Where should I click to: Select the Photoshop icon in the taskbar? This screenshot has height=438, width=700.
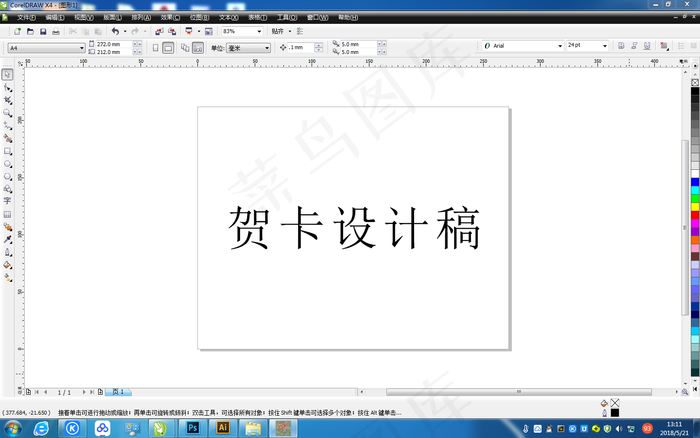tap(192, 427)
